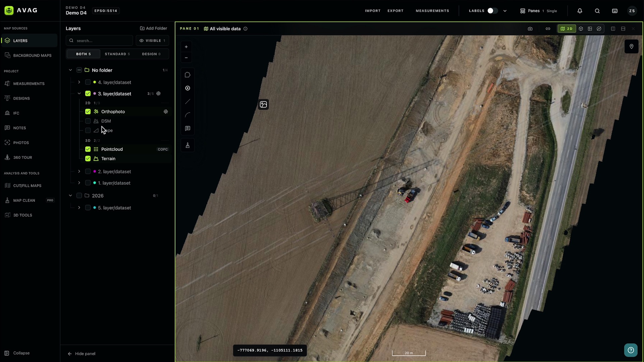The height and width of the screenshot is (362, 644).
Task: Open the location pin button
Action: (631, 47)
